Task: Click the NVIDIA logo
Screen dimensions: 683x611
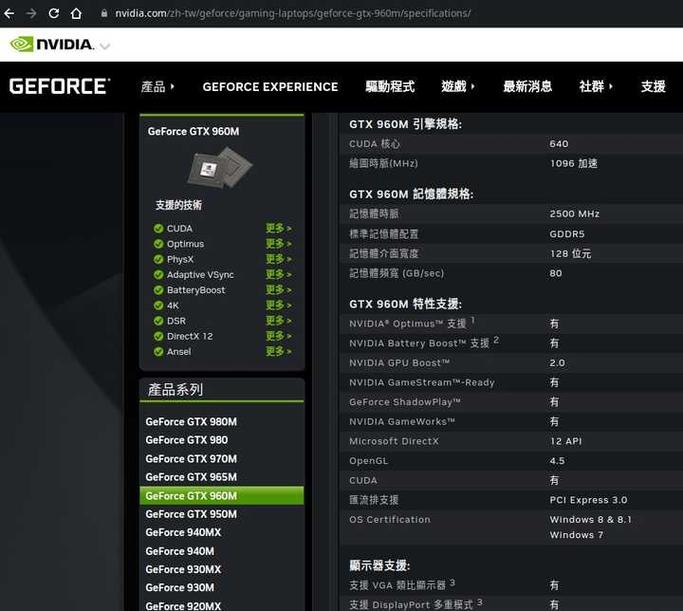Action: (51, 44)
